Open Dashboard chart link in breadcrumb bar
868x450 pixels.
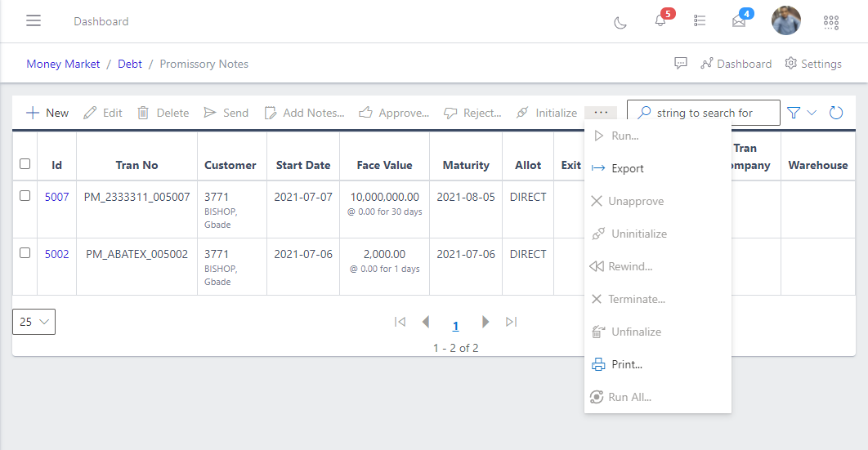click(736, 64)
